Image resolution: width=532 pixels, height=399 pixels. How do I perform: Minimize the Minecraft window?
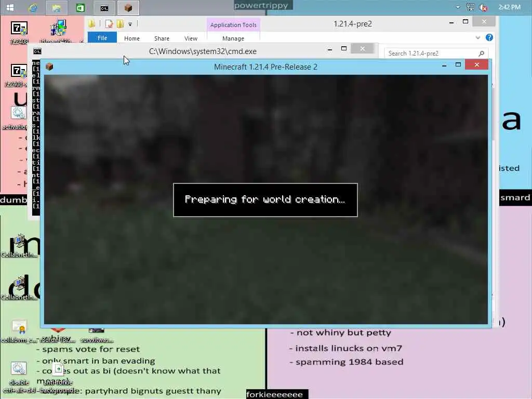pos(444,65)
